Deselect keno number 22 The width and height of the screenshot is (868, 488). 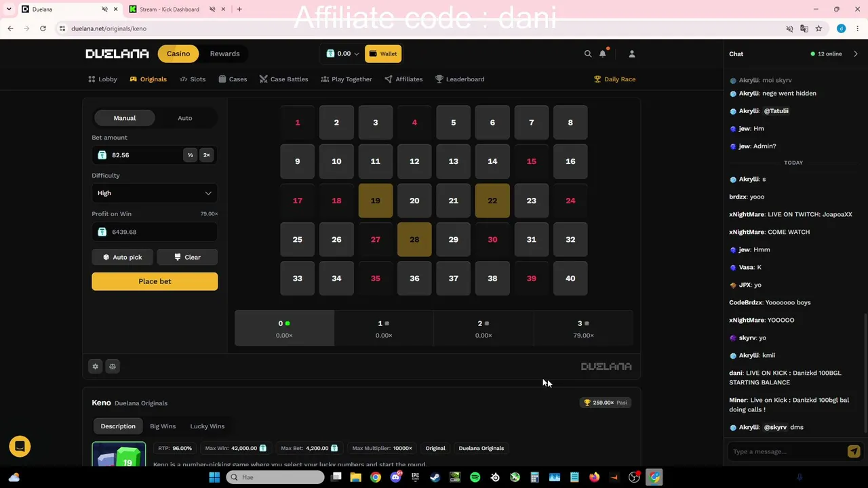click(492, 201)
